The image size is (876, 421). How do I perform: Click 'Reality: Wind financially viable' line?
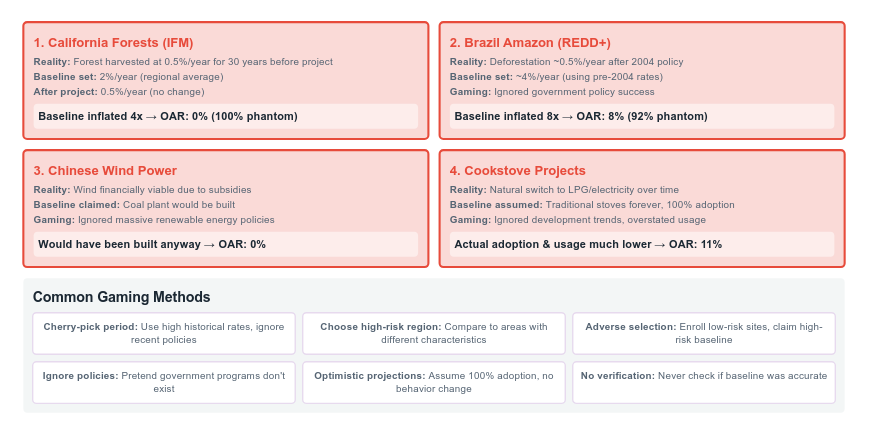[x=142, y=190]
